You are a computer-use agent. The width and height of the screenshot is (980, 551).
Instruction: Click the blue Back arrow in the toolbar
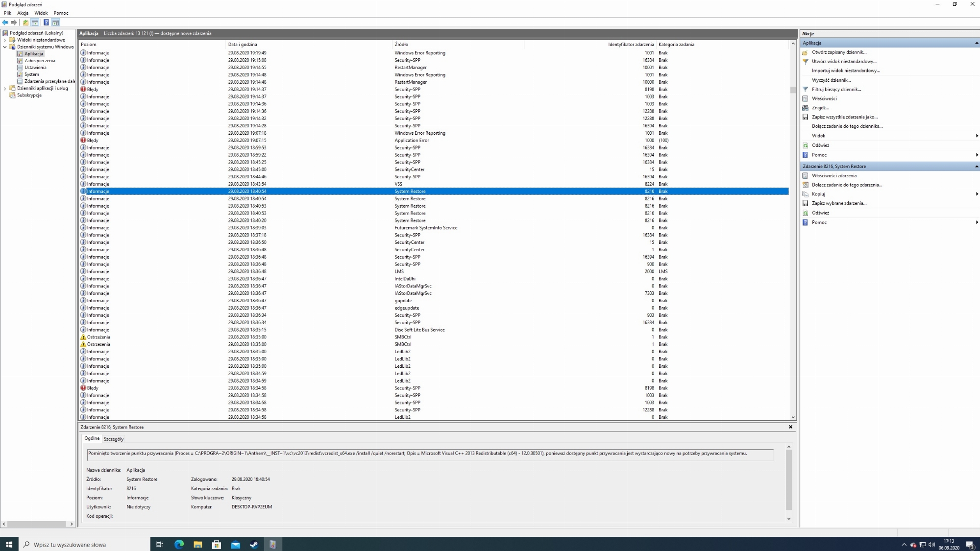(5, 23)
